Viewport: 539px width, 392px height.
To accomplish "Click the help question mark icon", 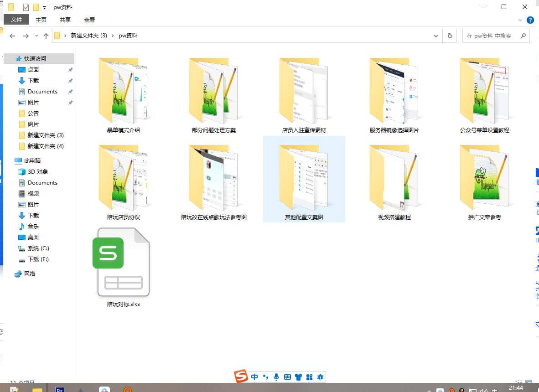I will click(x=530, y=20).
